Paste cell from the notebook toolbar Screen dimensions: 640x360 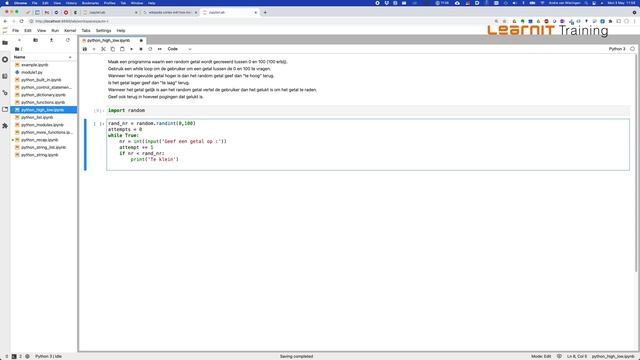point(122,49)
